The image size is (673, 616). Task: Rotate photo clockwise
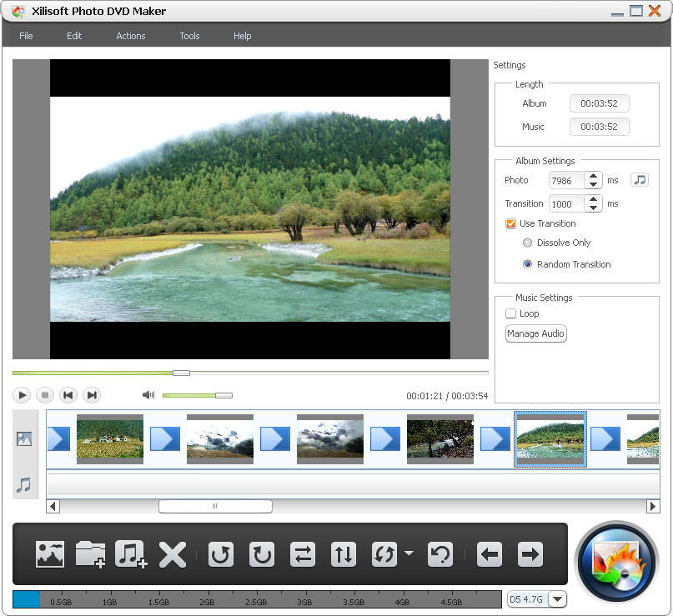pyautogui.click(x=262, y=554)
